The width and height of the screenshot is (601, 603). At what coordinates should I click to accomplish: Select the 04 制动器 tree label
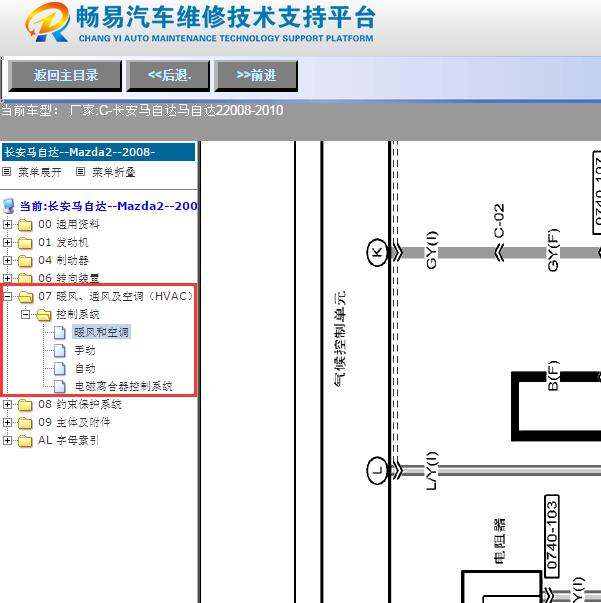[x=63, y=260]
